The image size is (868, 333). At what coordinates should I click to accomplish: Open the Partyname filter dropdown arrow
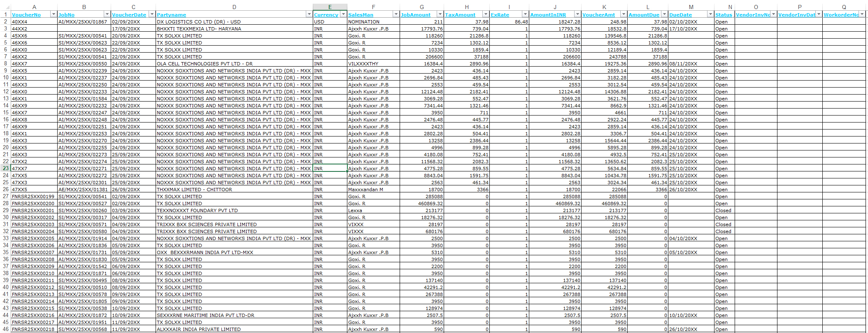(x=309, y=14)
